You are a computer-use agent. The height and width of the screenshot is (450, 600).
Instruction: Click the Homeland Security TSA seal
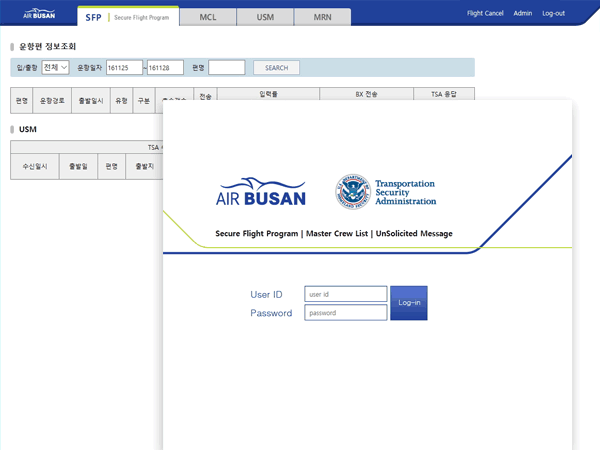353,192
